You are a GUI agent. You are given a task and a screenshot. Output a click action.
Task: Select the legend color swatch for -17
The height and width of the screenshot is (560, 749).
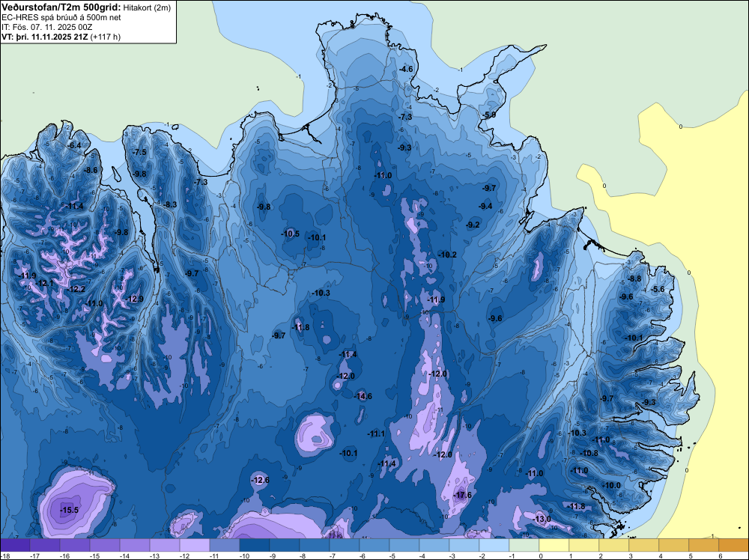tap(45, 545)
